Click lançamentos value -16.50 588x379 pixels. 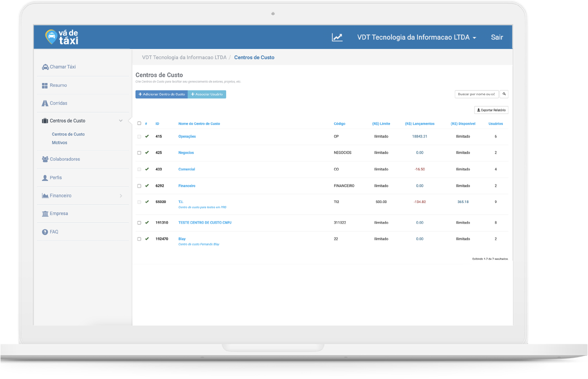(x=420, y=169)
